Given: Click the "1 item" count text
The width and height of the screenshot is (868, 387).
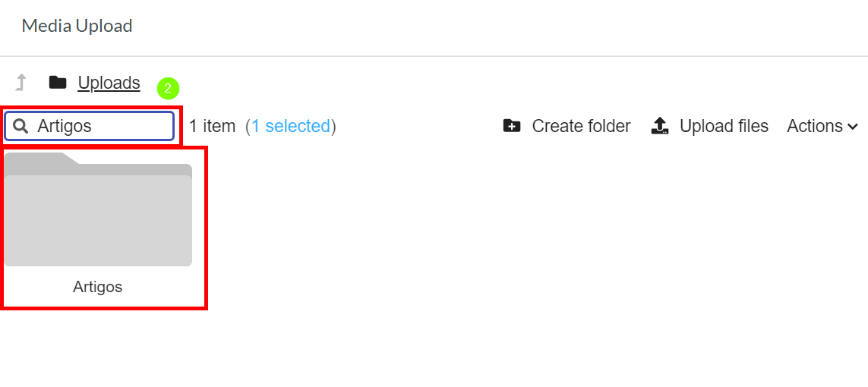Looking at the screenshot, I should click(212, 126).
